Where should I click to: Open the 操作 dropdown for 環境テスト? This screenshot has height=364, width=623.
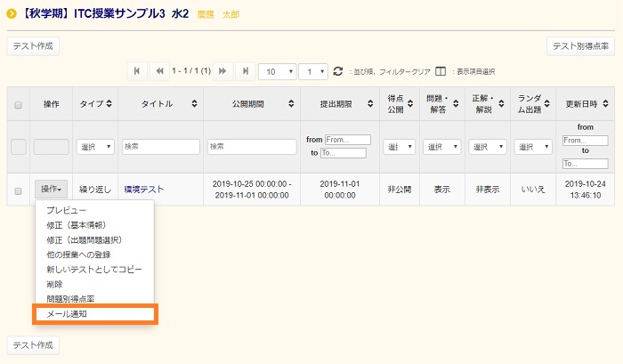tap(52, 189)
